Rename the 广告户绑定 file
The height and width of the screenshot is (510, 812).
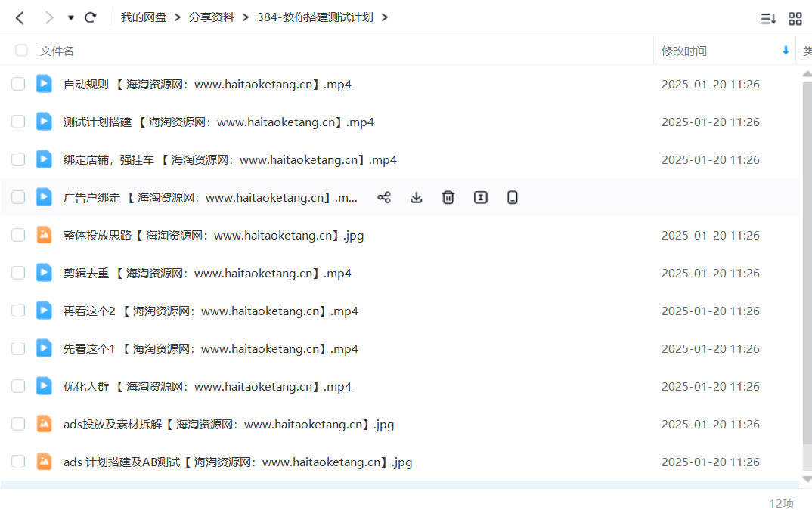click(481, 197)
